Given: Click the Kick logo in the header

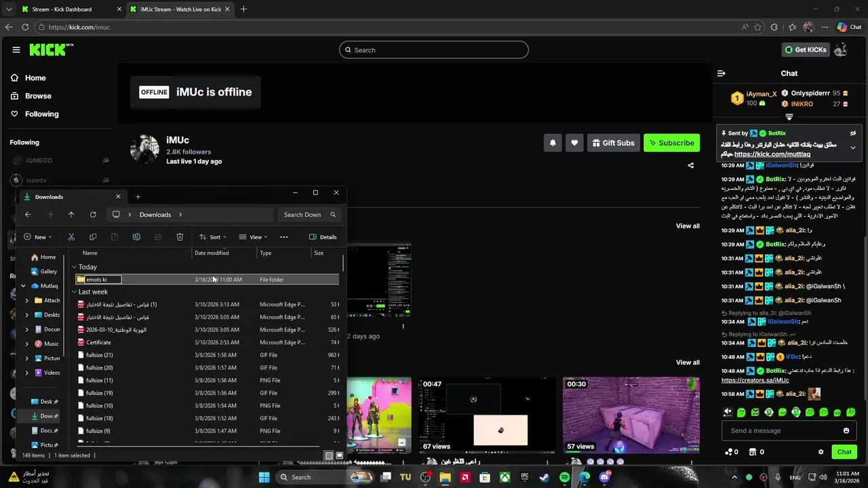Looking at the screenshot, I should click(x=51, y=49).
